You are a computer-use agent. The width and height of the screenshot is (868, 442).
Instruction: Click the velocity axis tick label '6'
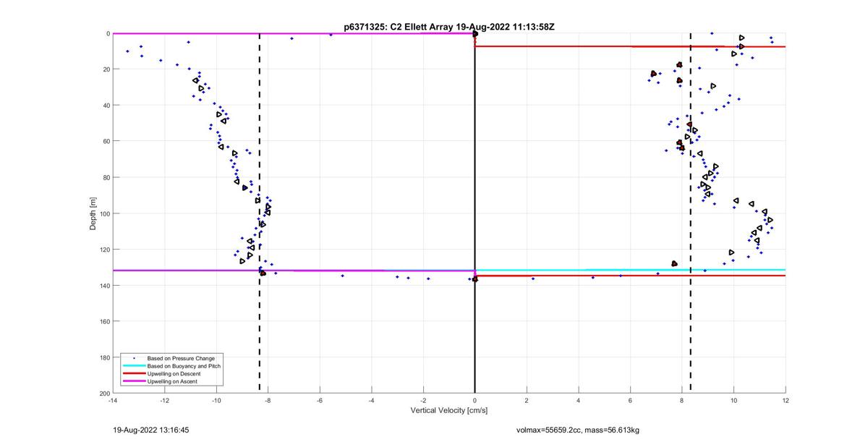point(631,399)
